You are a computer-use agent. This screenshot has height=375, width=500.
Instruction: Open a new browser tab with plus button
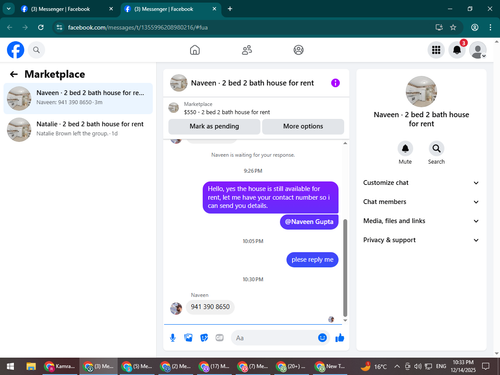(230, 9)
